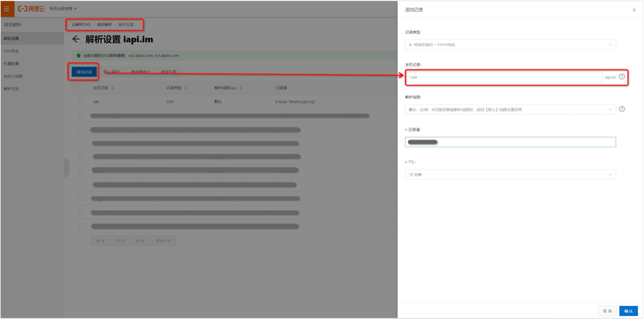Collapse the left sidebar using edge handle
The height and width of the screenshot is (319, 644).
[x=66, y=167]
